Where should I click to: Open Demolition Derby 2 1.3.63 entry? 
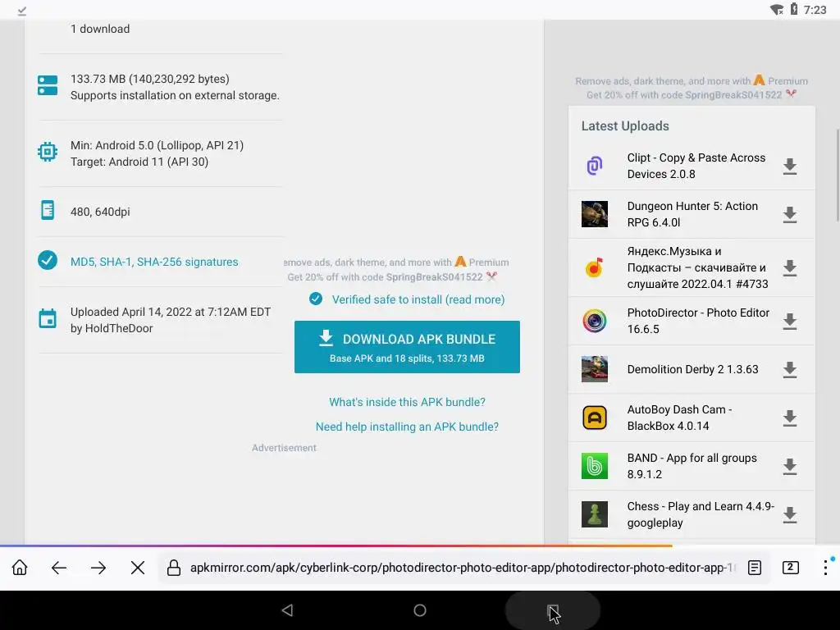[692, 369]
